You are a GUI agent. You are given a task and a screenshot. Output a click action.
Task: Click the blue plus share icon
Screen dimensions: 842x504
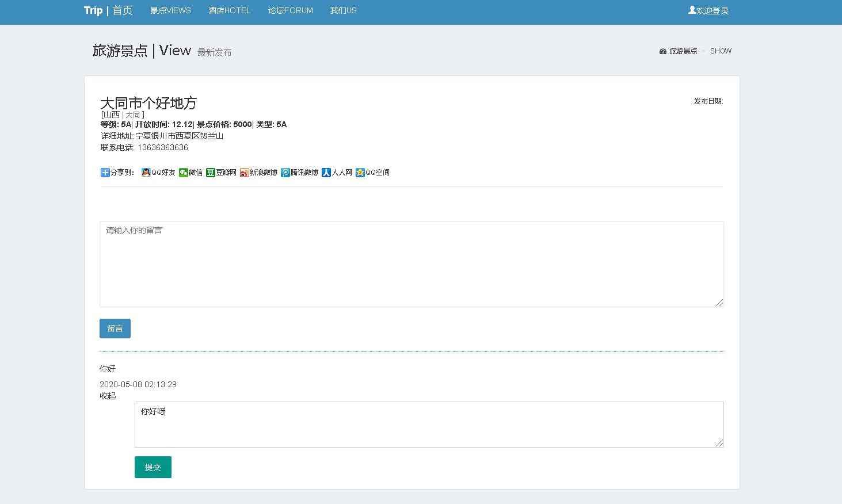[x=105, y=173]
